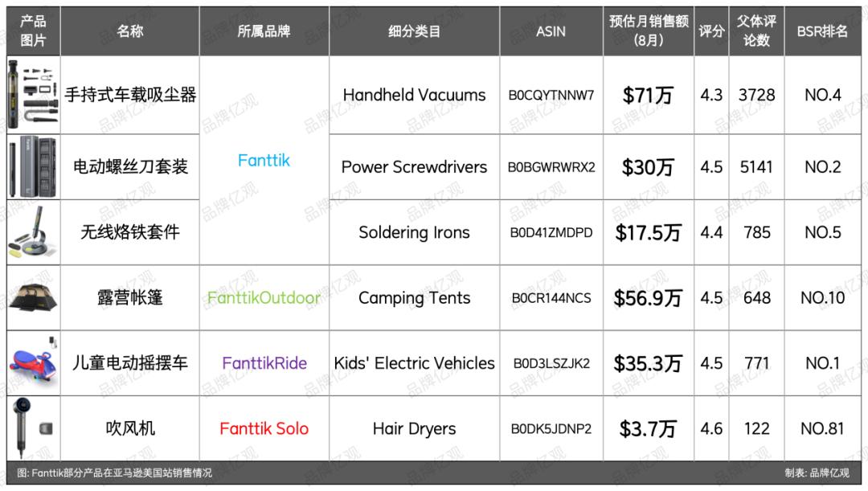Click the BSR排名 column header
Screen dimensions: 868x491
coord(822,31)
